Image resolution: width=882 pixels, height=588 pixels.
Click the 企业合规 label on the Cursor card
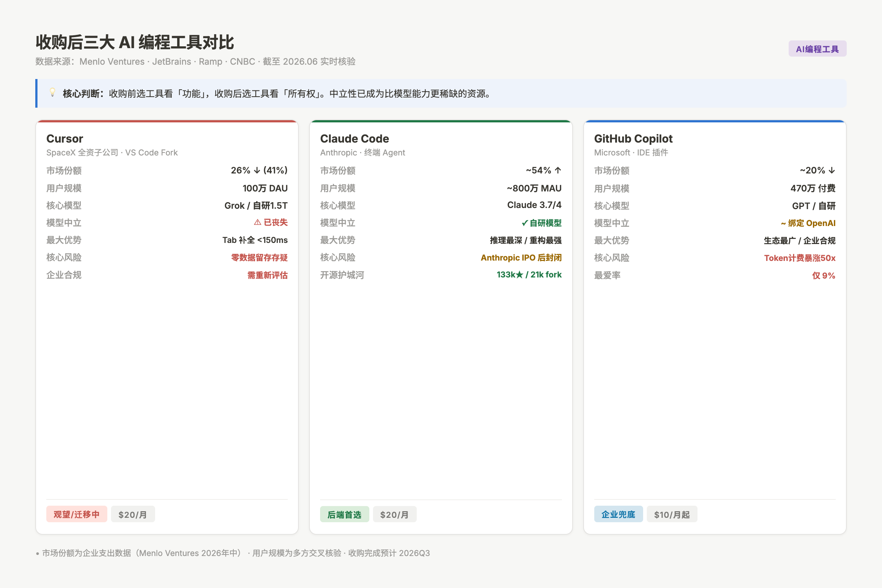[64, 275]
